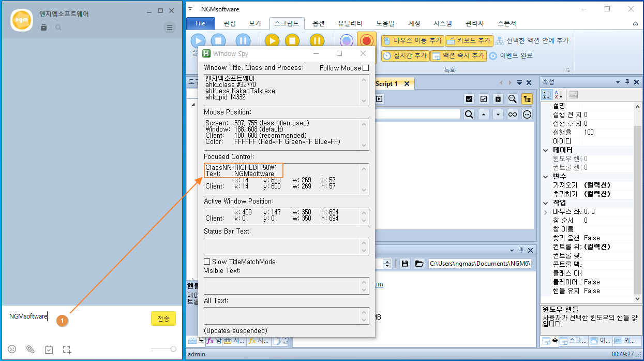Toggle Slow TitleMatchMode checkbox
The width and height of the screenshot is (644, 361).
coord(207,262)
